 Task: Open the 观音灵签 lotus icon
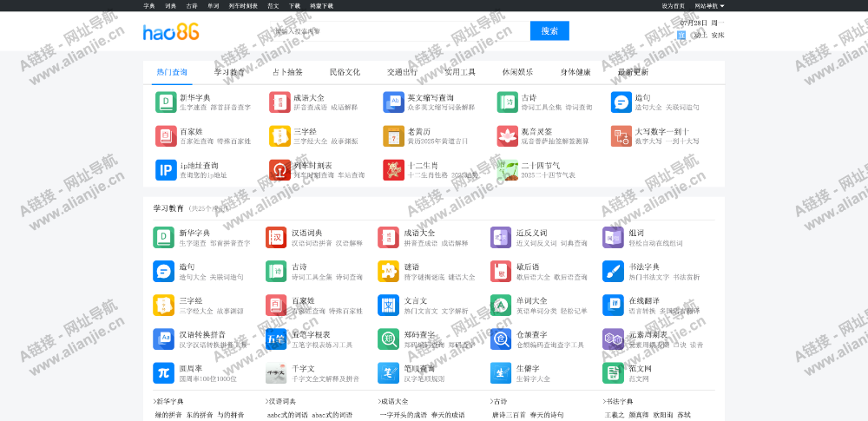pyautogui.click(x=508, y=136)
